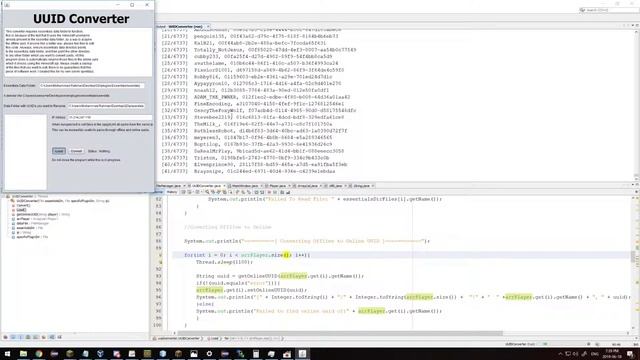
Task: Switch editor to History view
Action: tap(172, 192)
